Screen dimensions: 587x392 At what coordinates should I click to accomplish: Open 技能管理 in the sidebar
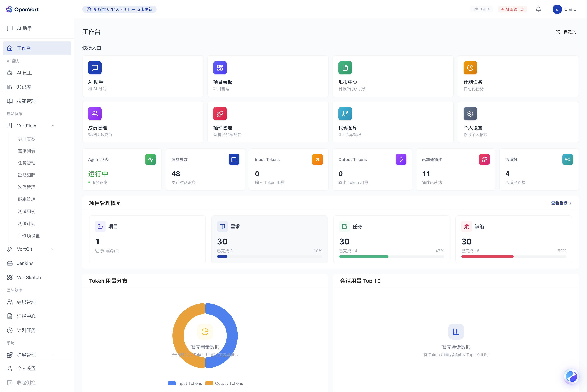(x=37, y=101)
